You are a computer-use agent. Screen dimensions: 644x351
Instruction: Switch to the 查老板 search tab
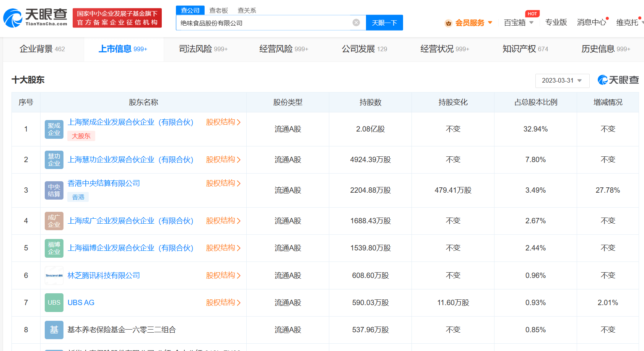218,10
